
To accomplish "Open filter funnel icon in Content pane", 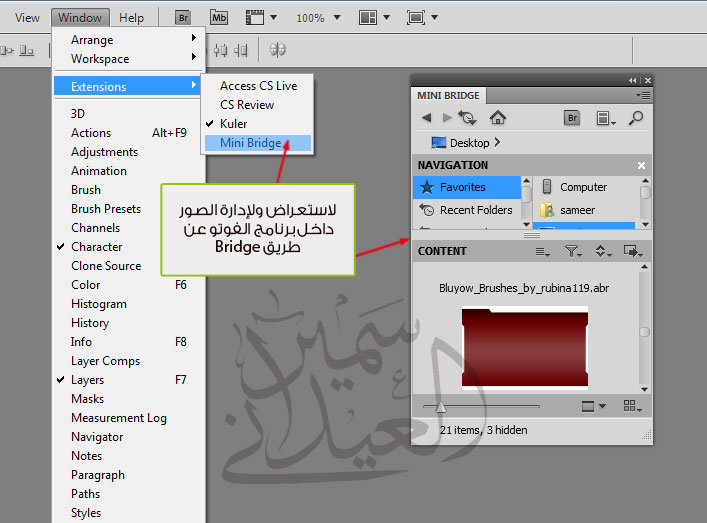I will [573, 251].
